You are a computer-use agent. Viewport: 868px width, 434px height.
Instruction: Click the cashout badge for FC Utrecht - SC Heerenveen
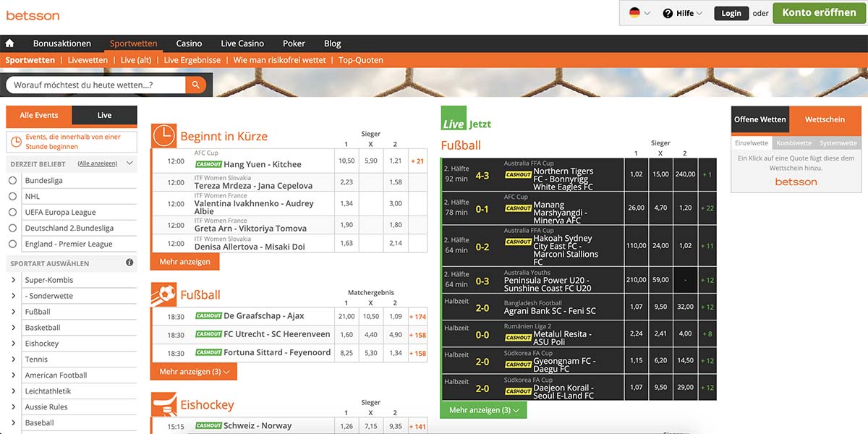point(208,334)
